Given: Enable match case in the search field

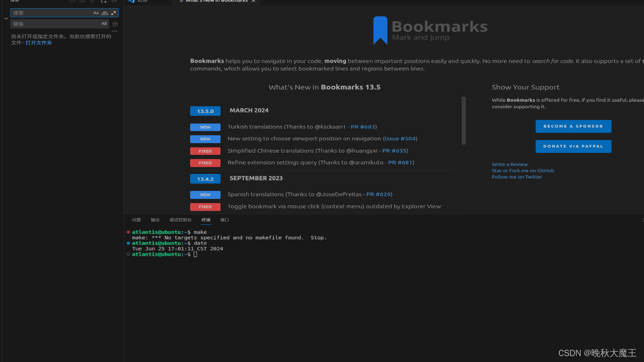Looking at the screenshot, I should click(x=96, y=13).
